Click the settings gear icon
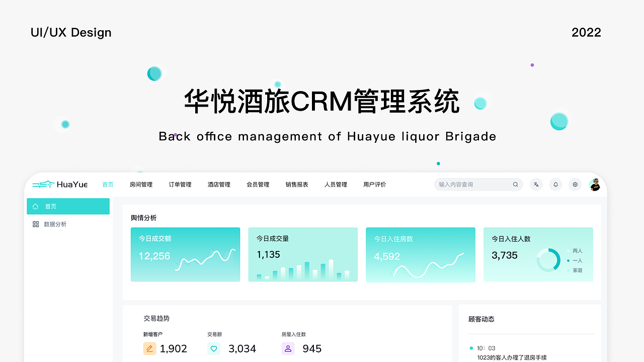The height and width of the screenshot is (362, 644). pyautogui.click(x=575, y=185)
